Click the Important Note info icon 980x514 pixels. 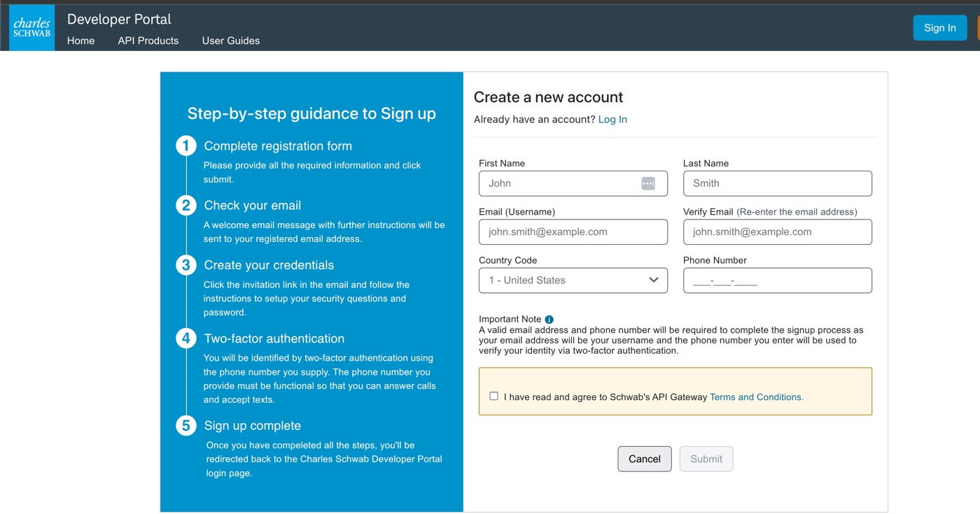(x=549, y=320)
